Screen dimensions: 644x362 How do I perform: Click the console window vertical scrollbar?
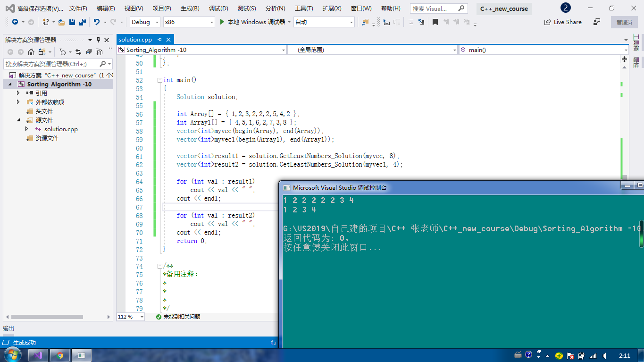[641, 234]
